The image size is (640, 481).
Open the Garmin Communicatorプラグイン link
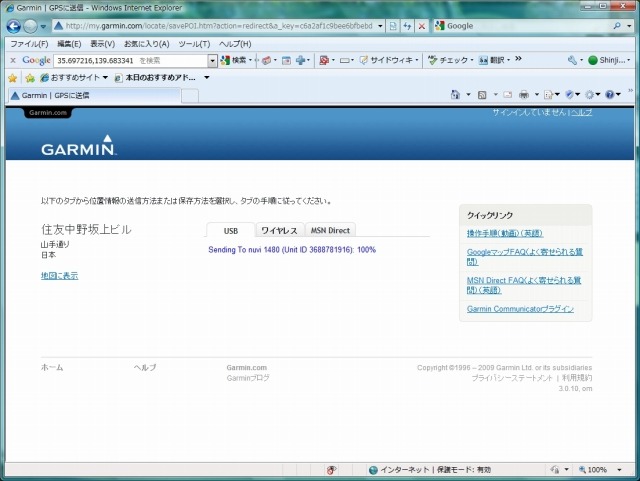pos(520,309)
